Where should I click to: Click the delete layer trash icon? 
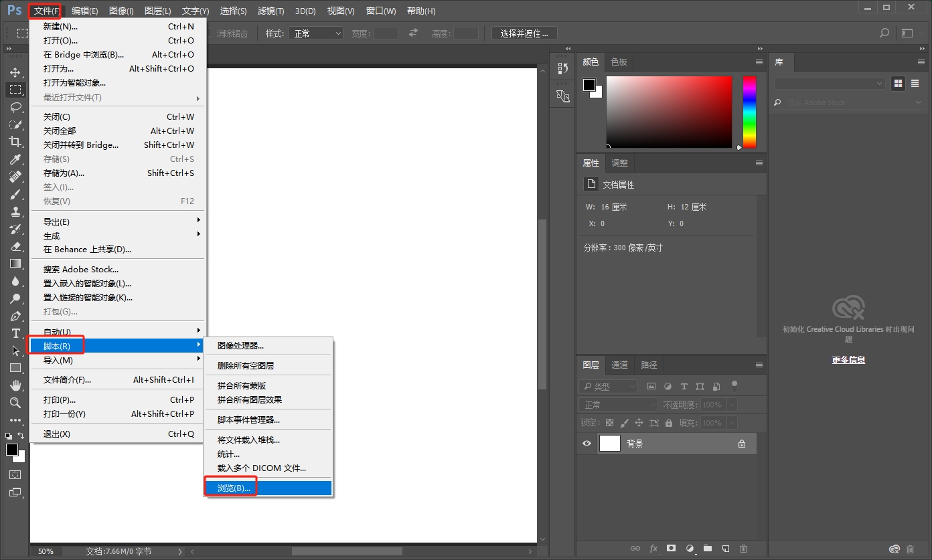(743, 549)
